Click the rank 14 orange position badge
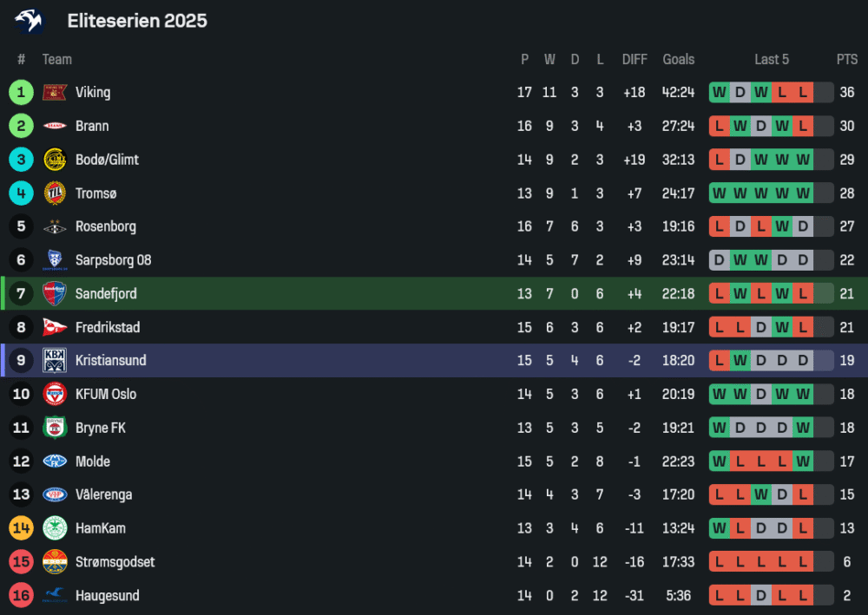 pyautogui.click(x=21, y=528)
